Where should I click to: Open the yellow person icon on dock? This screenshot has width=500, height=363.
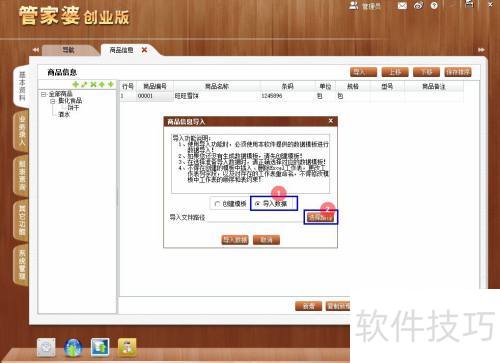(x=127, y=347)
